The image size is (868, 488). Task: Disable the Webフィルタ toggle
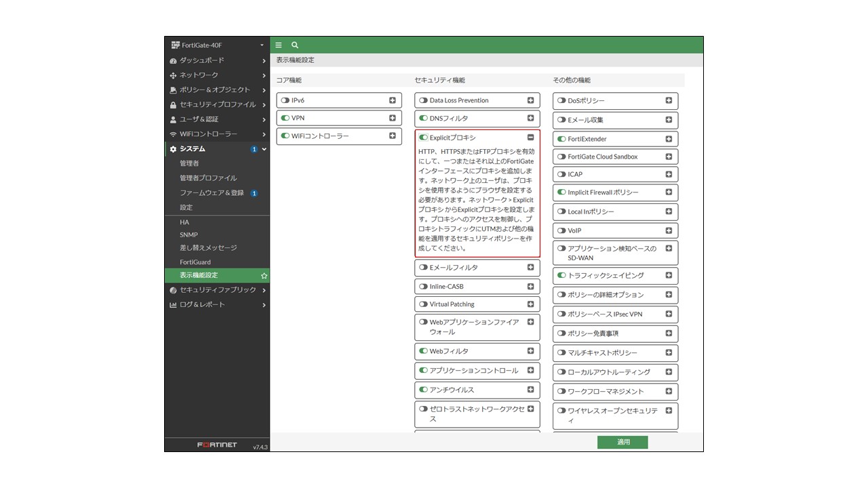424,351
